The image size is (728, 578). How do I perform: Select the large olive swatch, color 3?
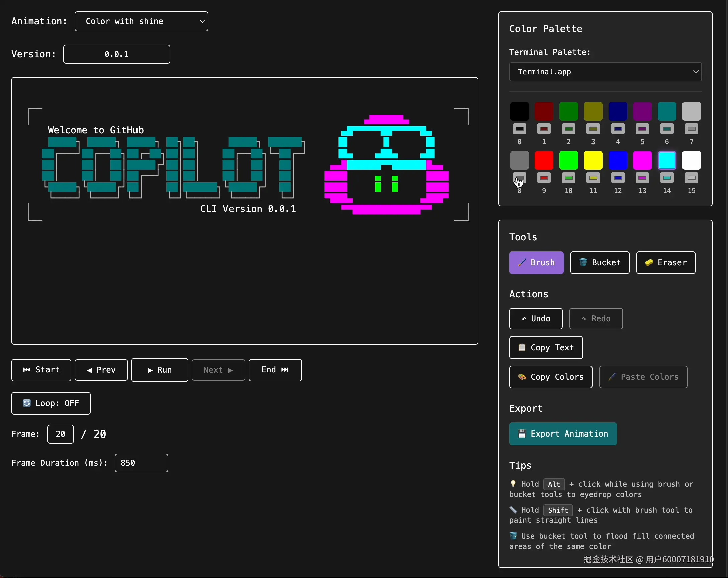click(593, 111)
